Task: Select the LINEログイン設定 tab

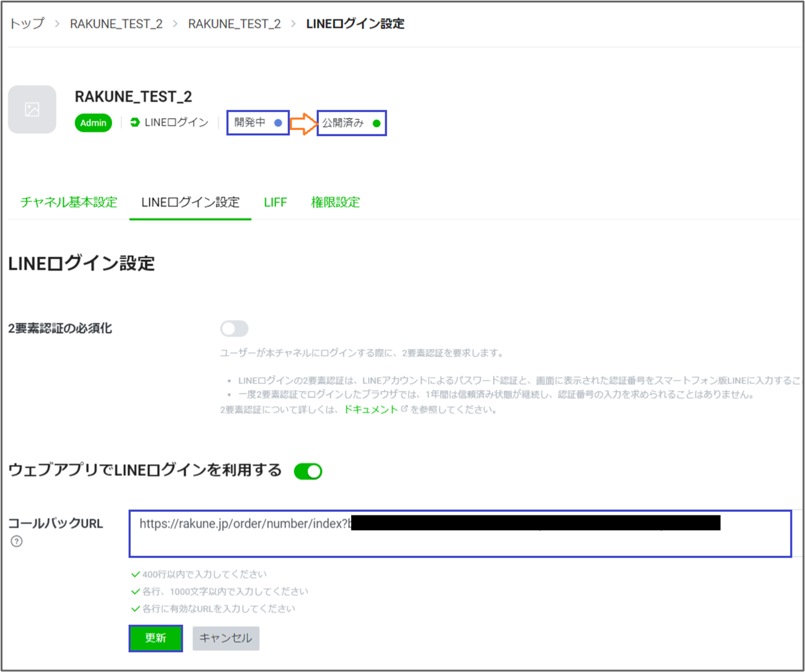Action: [x=190, y=202]
